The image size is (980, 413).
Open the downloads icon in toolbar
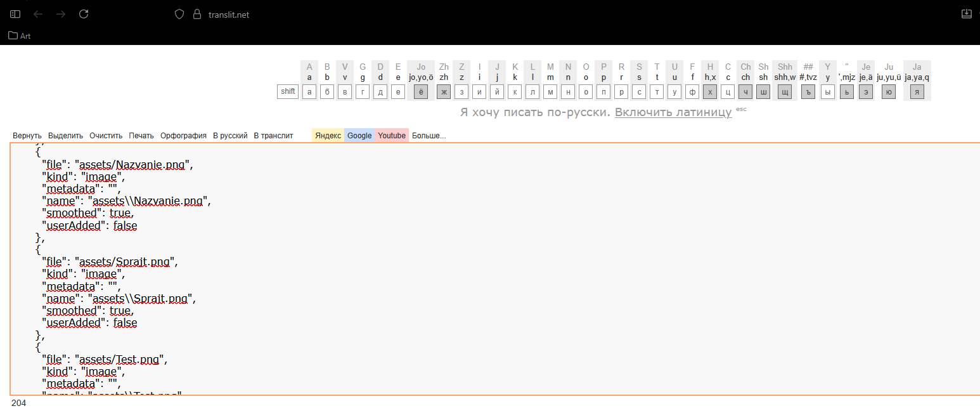pyautogui.click(x=966, y=14)
